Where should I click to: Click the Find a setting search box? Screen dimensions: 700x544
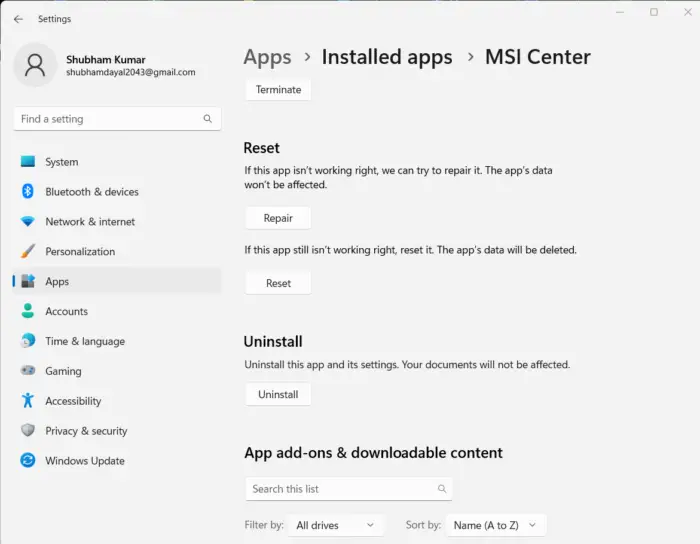(x=117, y=119)
